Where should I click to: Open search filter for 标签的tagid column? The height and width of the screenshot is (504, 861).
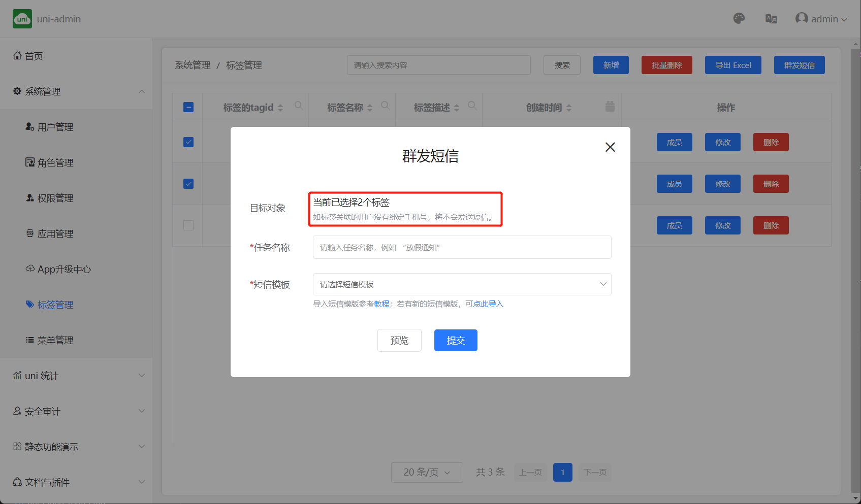click(x=299, y=106)
